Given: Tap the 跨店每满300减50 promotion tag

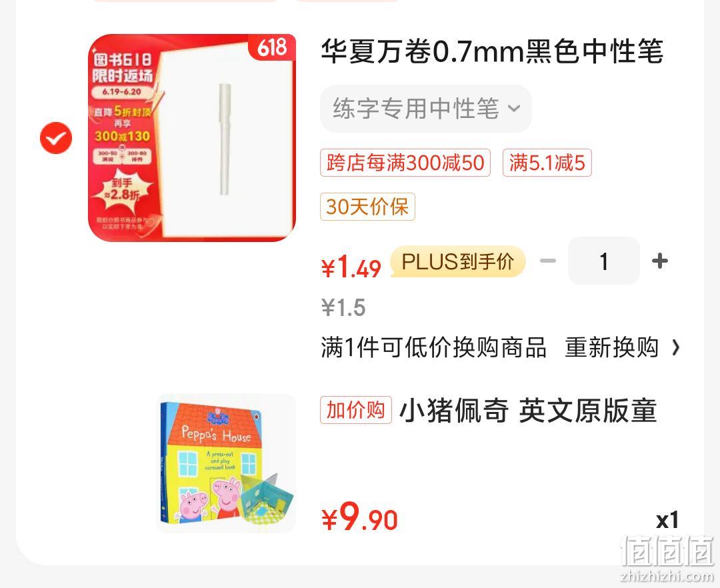Looking at the screenshot, I should [x=405, y=163].
